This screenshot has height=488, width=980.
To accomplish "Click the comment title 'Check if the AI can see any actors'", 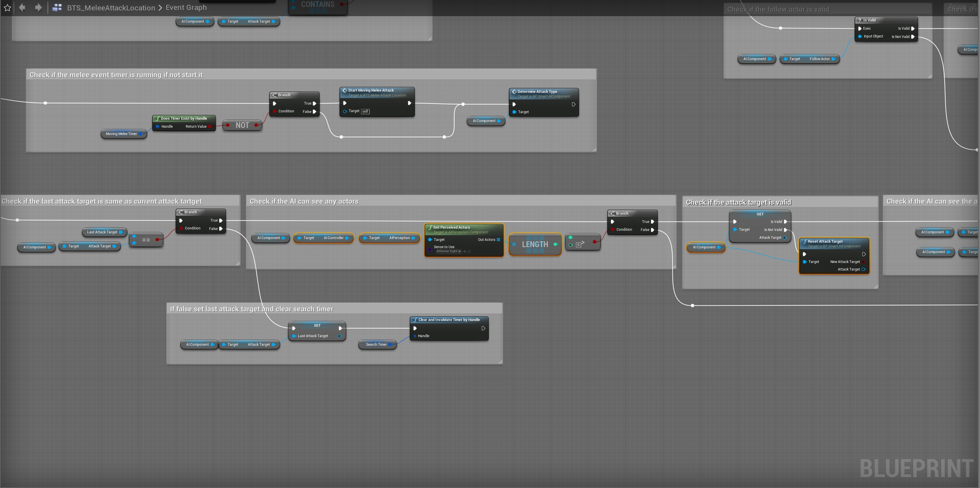I will coord(304,202).
